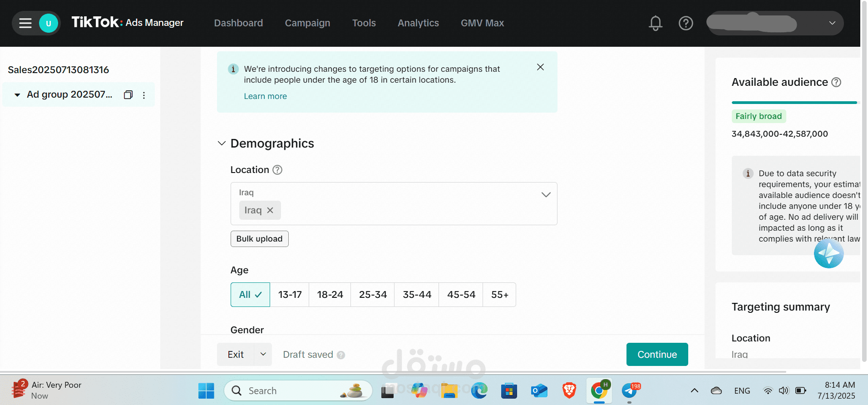Open Outlook from the taskbar
This screenshot has width=868, height=405.
point(539,390)
